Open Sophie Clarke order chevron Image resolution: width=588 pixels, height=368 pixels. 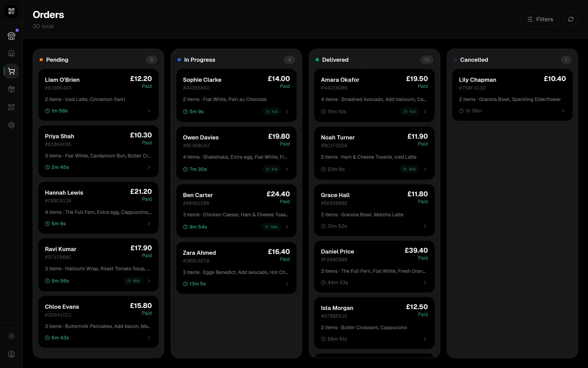point(287,111)
